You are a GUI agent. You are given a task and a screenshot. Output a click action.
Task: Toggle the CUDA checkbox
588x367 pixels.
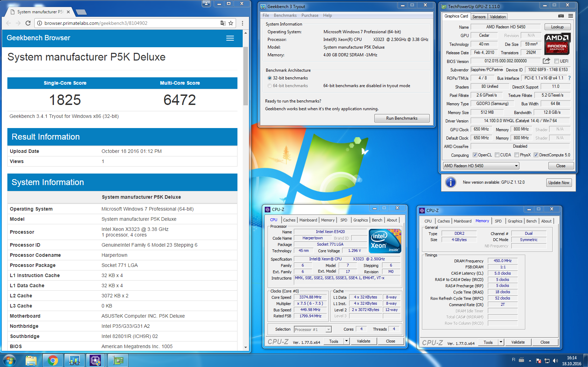[497, 155]
